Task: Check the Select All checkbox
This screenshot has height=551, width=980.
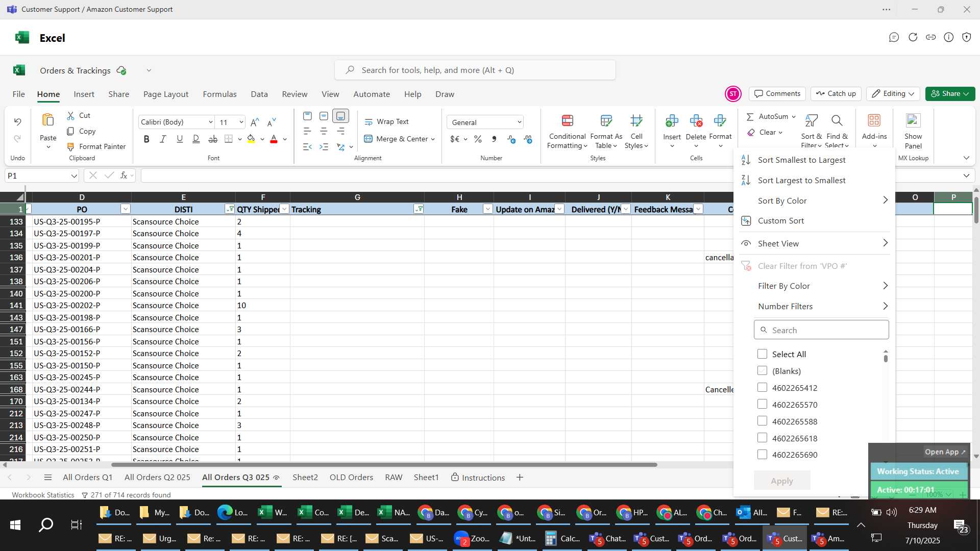Action: [762, 354]
